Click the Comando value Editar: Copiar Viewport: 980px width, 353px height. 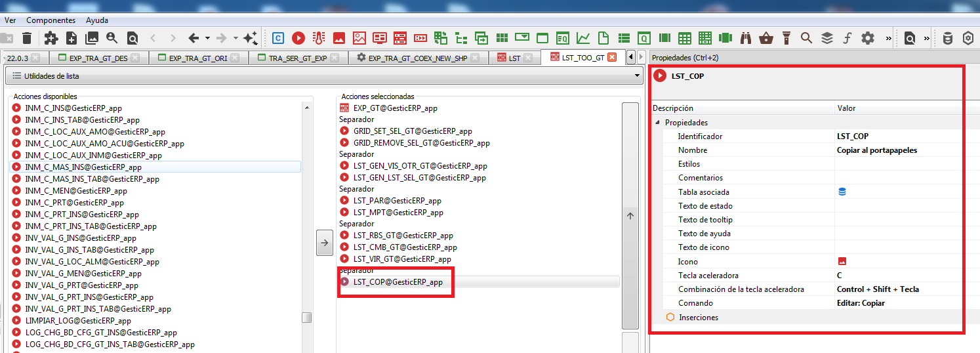pos(861,303)
